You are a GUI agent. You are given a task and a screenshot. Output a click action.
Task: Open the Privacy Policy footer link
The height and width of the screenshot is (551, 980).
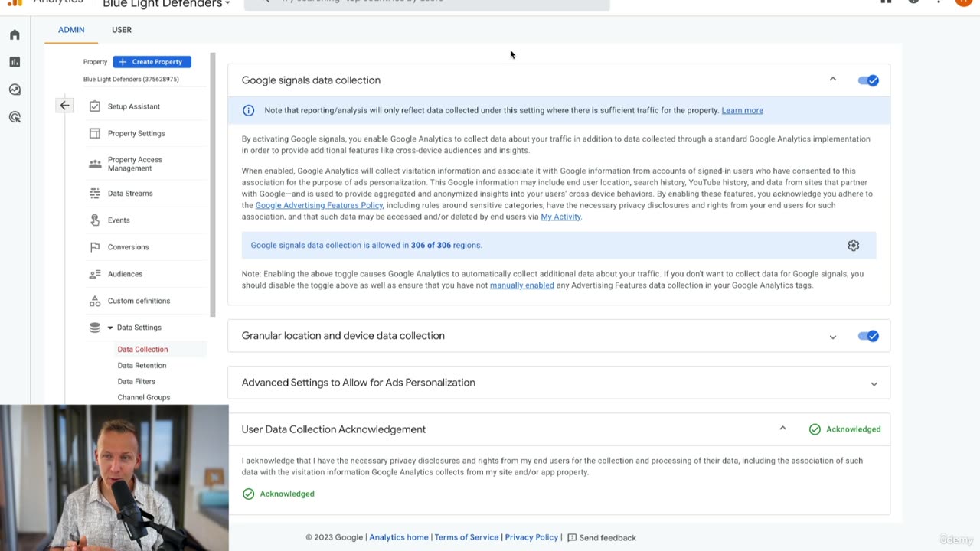point(531,537)
